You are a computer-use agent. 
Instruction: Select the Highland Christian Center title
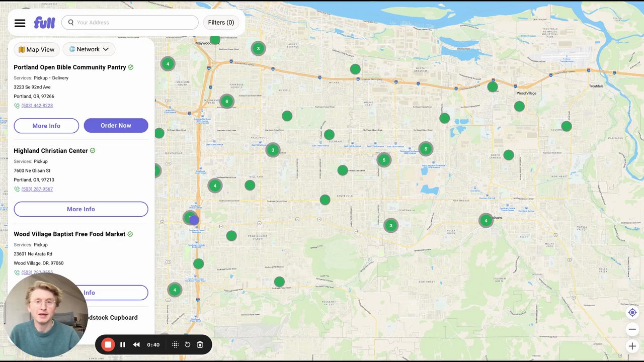pos(51,151)
